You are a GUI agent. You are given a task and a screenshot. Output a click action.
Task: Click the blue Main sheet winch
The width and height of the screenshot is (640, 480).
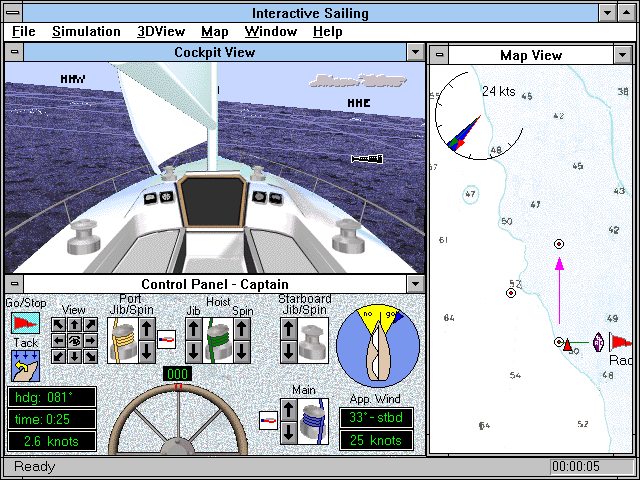click(x=313, y=422)
